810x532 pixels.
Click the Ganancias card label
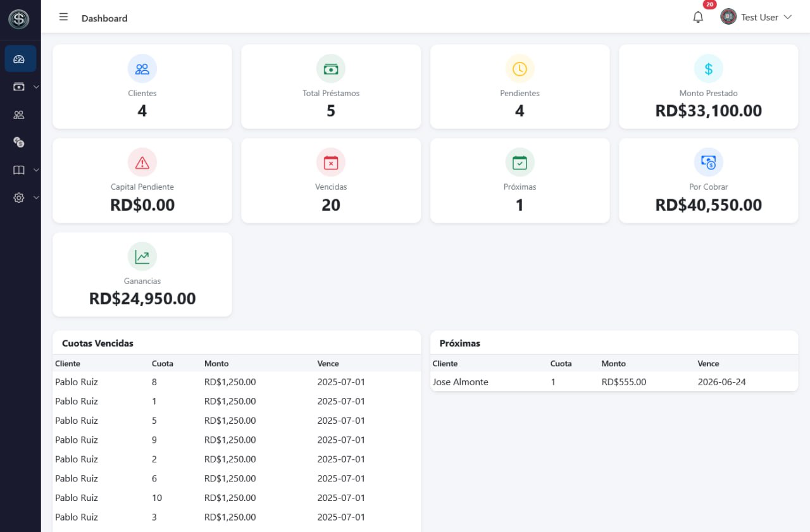(142, 281)
